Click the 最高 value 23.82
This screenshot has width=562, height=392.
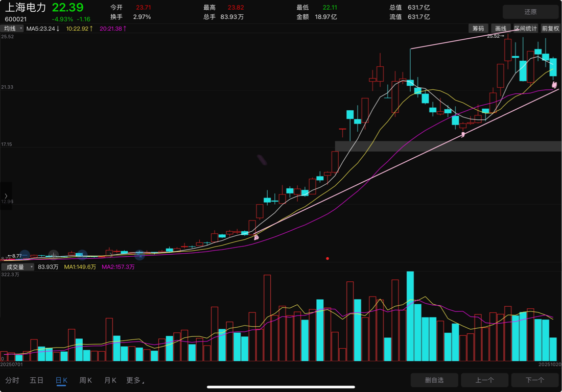click(236, 7)
